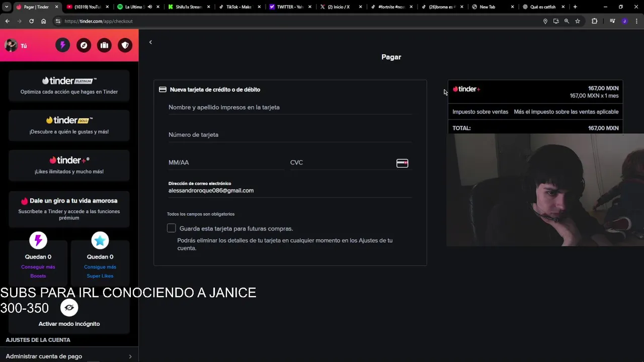Select the Tinder Plus plan card
644x362 pixels.
pos(69,165)
